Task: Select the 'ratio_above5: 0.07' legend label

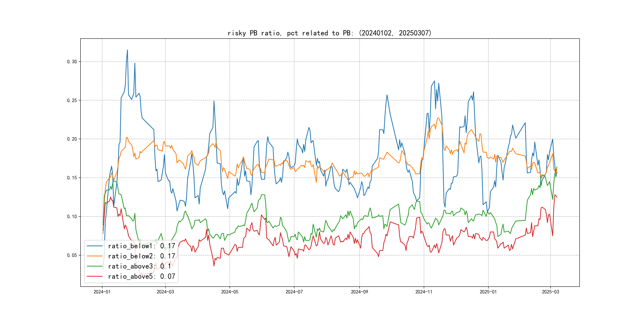Action: (x=142, y=276)
